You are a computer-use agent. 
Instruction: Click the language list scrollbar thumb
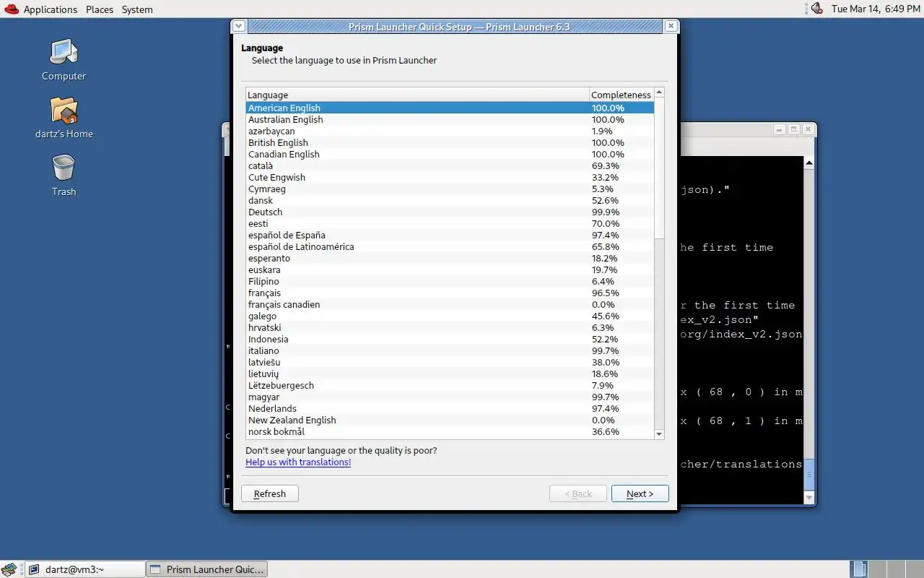pyautogui.click(x=659, y=168)
